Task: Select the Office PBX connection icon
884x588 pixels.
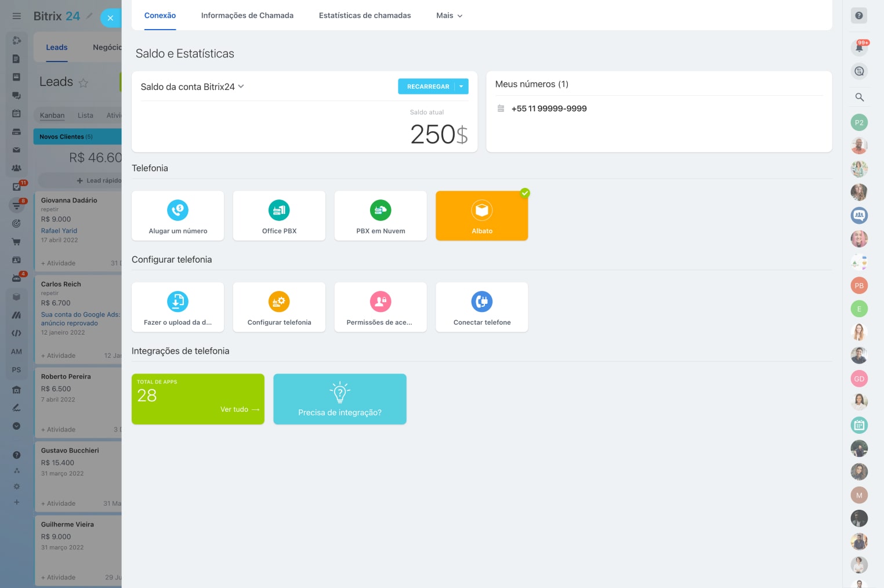Action: coord(279,210)
